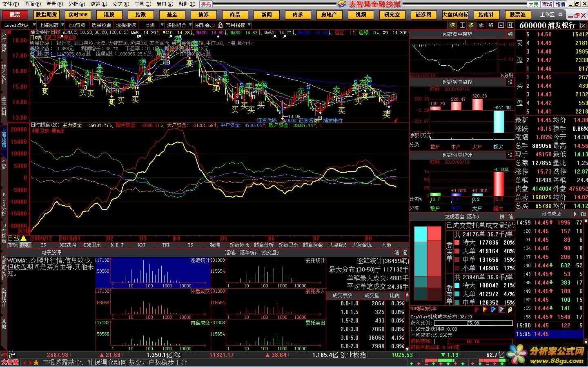Open the 商城 store link
The height and width of the screenshot is (367, 588).
[x=547, y=4]
